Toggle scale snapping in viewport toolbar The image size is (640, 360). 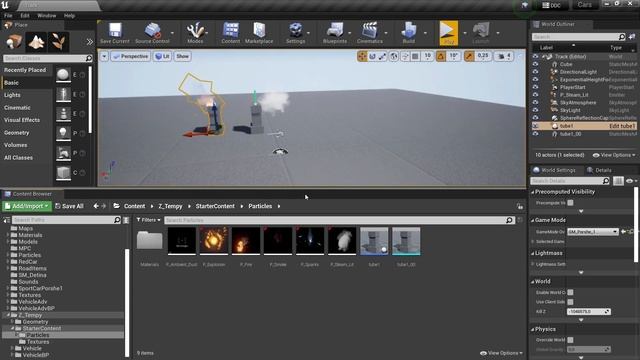coord(469,56)
